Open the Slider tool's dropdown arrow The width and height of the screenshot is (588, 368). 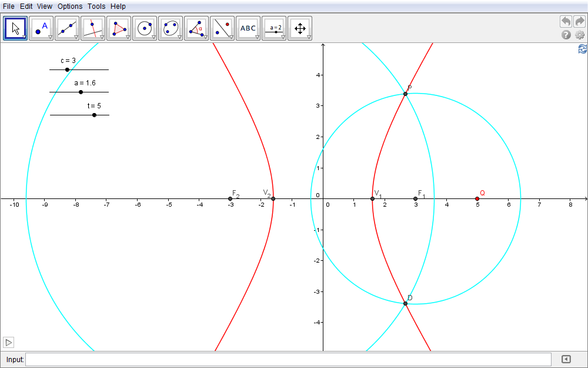(x=283, y=37)
